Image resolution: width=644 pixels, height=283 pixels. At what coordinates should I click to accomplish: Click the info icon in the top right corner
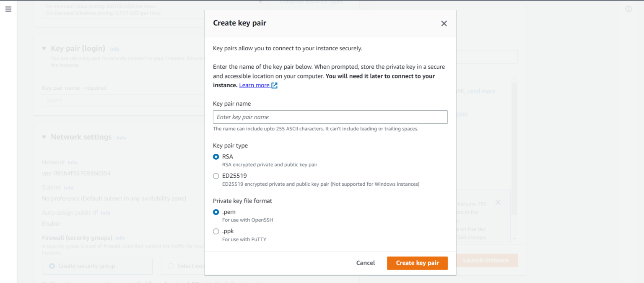(628, 9)
